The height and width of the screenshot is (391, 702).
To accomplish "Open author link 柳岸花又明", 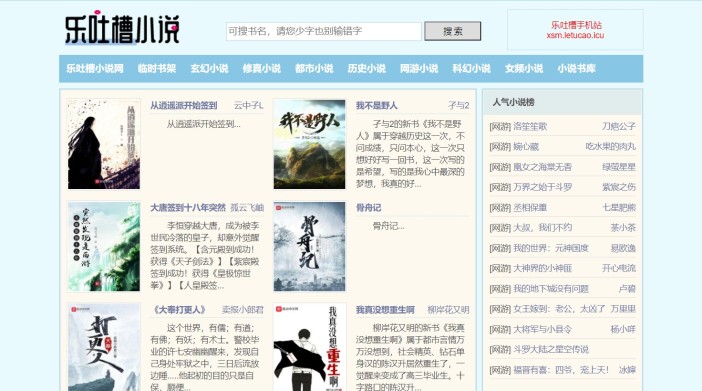I will (448, 309).
